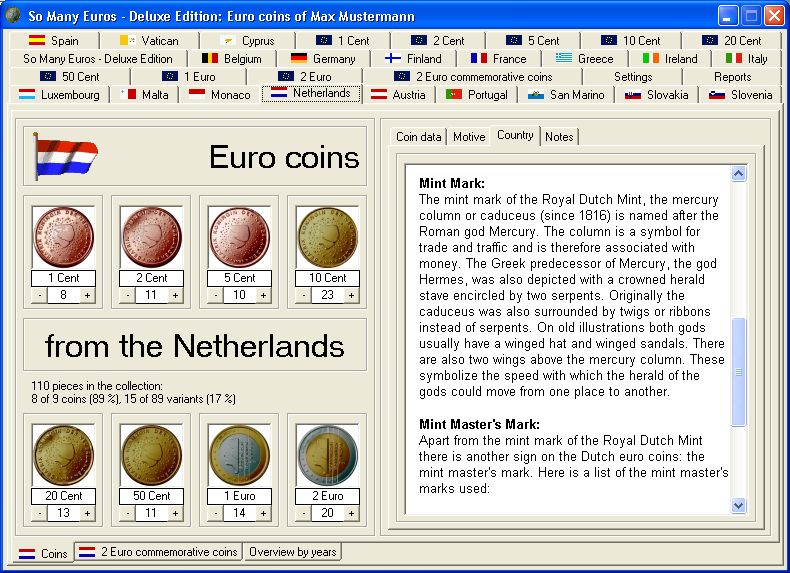Screen dimensions: 790x573
Task: Open the 20 Cent denomination tab
Action: tap(732, 40)
